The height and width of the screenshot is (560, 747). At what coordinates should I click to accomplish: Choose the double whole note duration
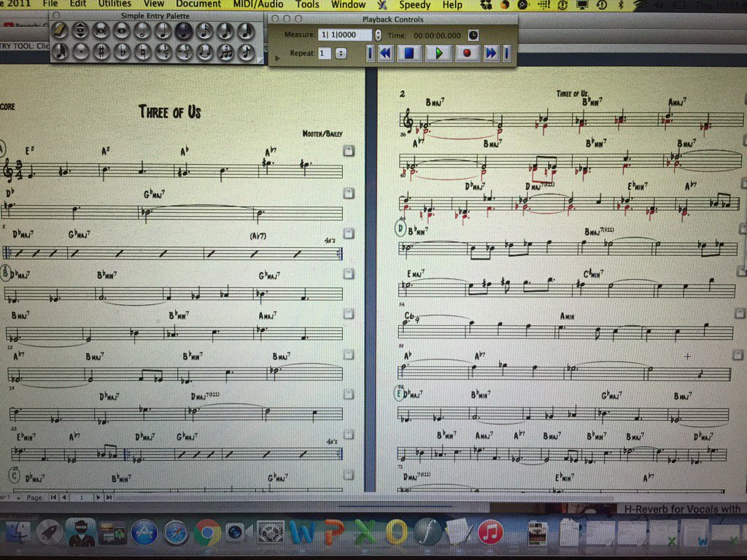point(101,31)
